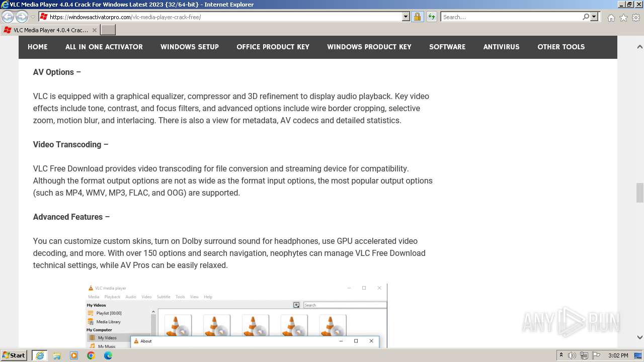Click the 'AV Options –' heading text
Image resolution: width=644 pixels, height=362 pixels.
tap(57, 72)
